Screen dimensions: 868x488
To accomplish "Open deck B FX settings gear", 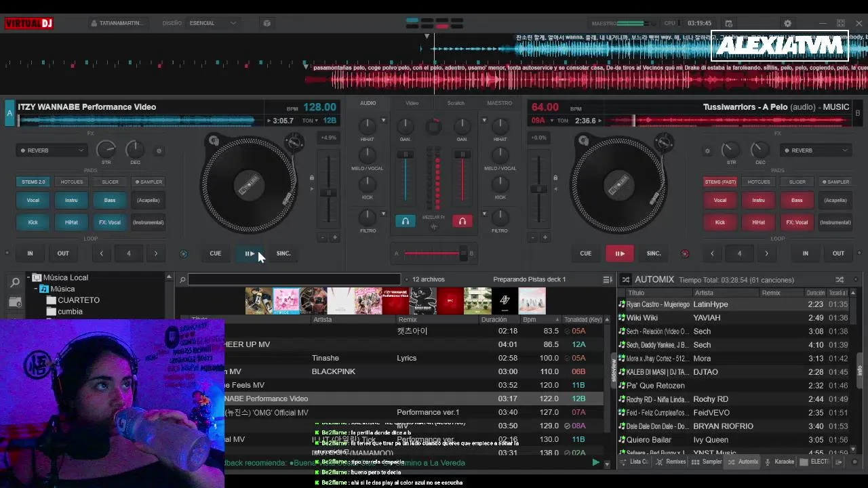I will [x=708, y=151].
